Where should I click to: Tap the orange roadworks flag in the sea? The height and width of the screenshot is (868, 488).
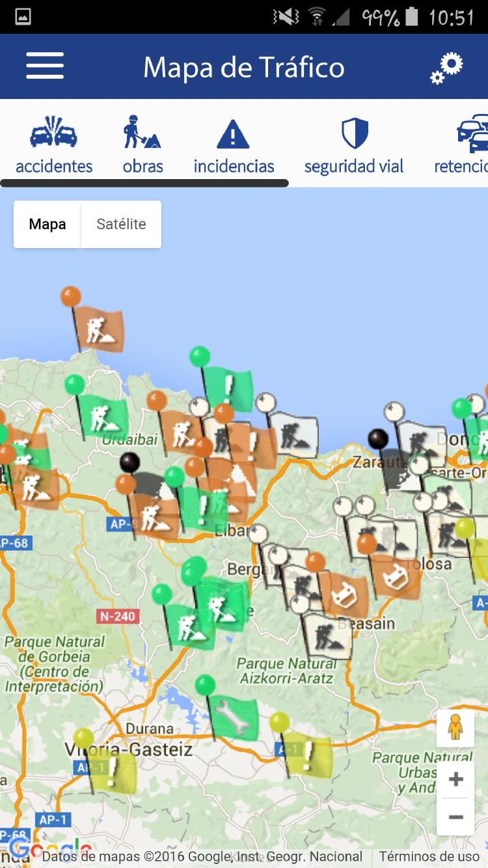point(99,329)
